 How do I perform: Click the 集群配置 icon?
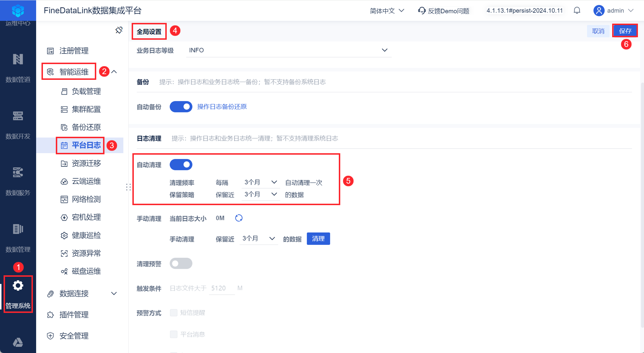click(64, 110)
